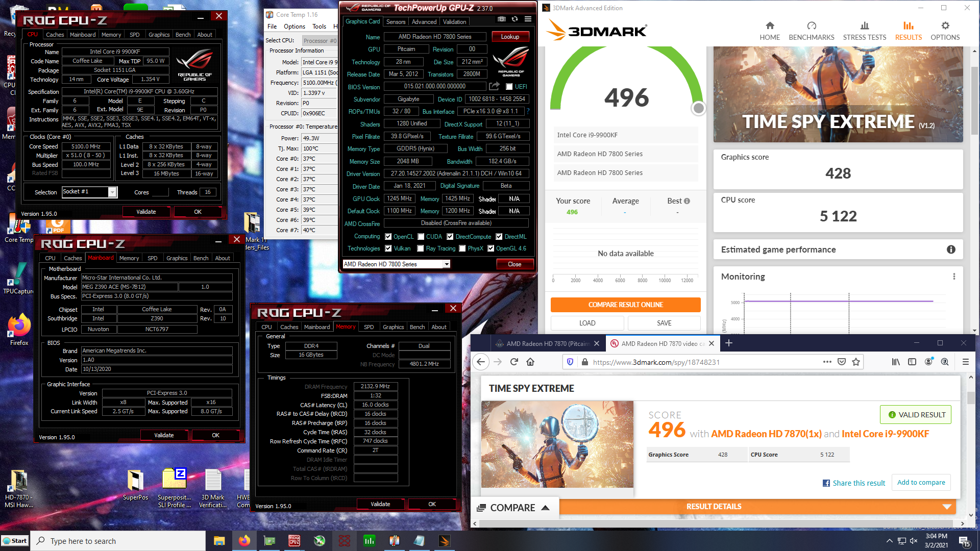Toggle the DirectCompute checkbox
The width and height of the screenshot is (980, 551).
click(450, 237)
